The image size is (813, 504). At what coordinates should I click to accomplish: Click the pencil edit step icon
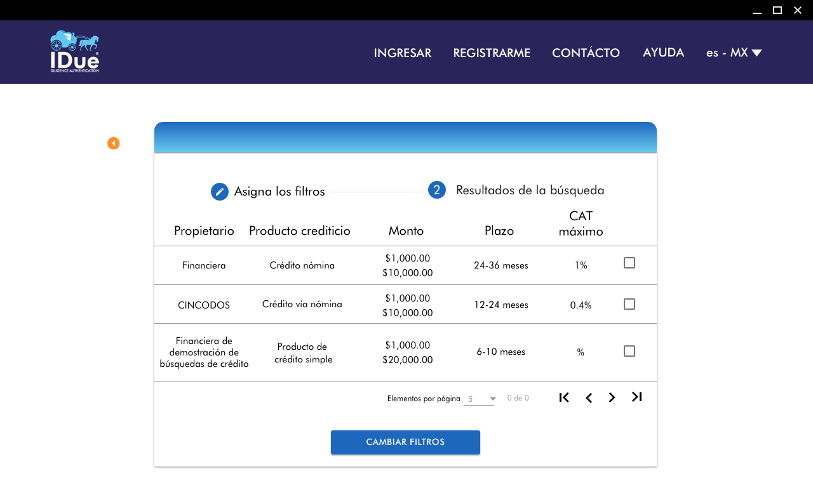coord(220,192)
